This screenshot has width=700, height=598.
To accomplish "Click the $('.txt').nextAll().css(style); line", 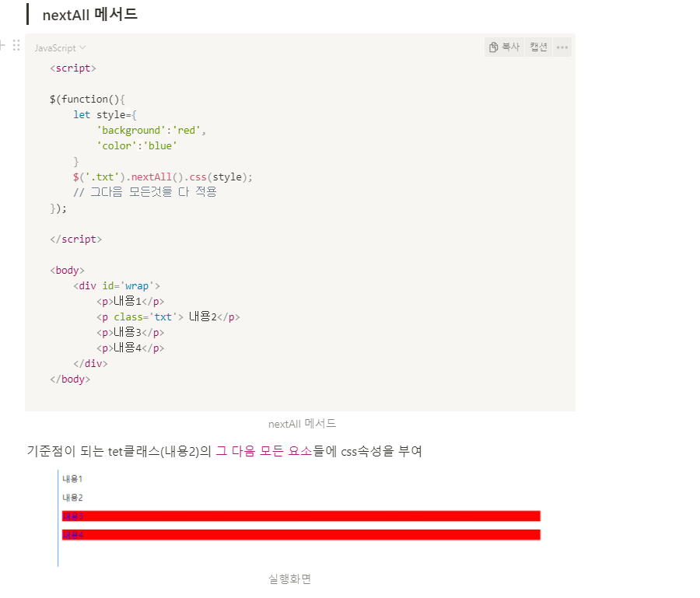I will pyautogui.click(x=163, y=177).
